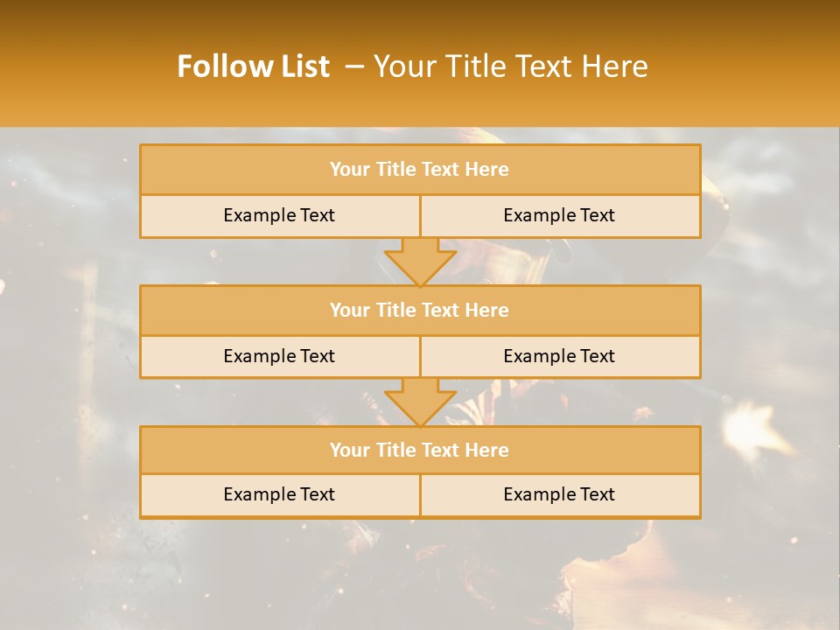
Task: Click the right "Example Text" cell in first block
Action: 560,216
